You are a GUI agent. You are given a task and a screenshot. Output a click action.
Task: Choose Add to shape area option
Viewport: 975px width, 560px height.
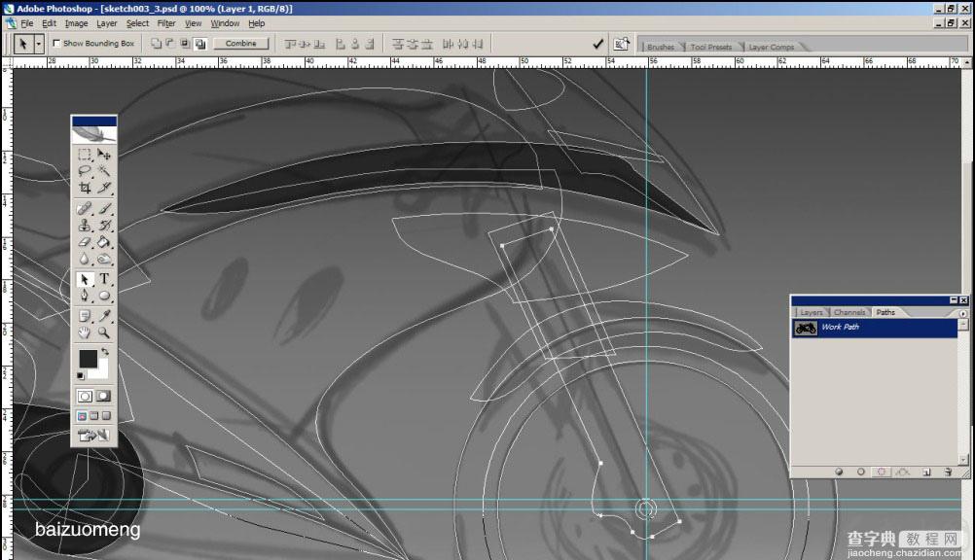tap(156, 44)
